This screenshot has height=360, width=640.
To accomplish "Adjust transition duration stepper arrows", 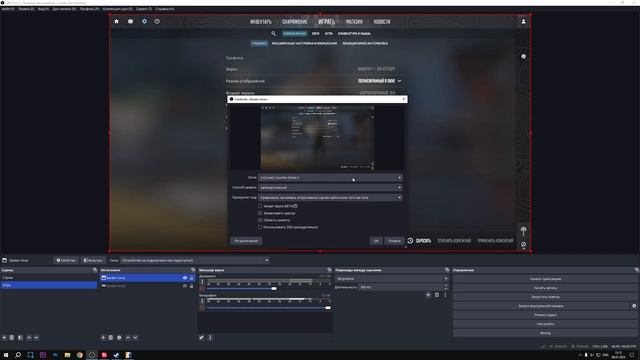I will 446,287.
